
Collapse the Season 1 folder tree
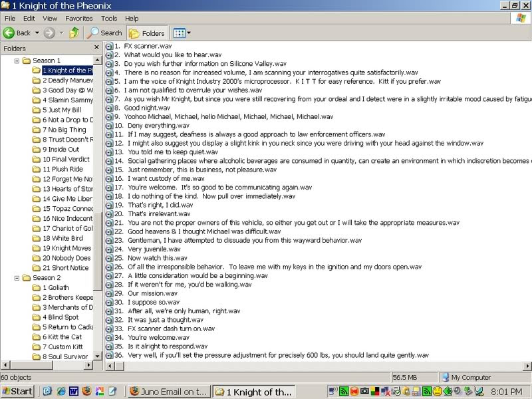pos(17,61)
